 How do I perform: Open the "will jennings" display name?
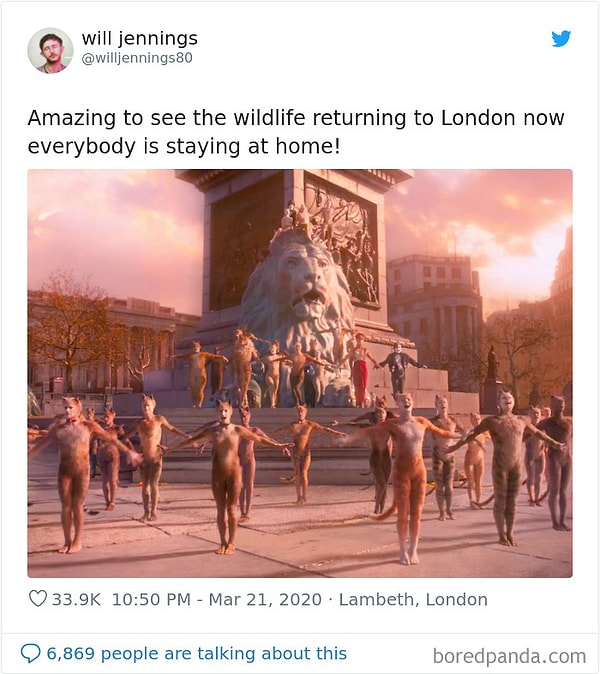[139, 38]
